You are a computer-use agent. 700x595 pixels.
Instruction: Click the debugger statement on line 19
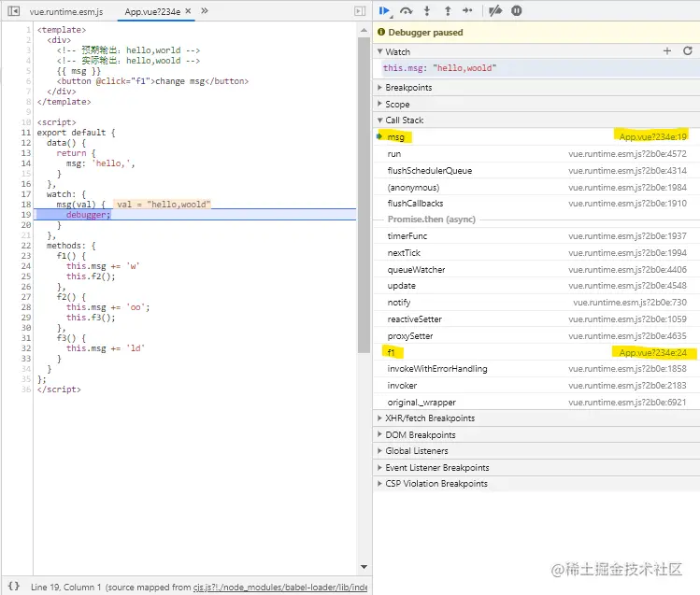click(88, 215)
